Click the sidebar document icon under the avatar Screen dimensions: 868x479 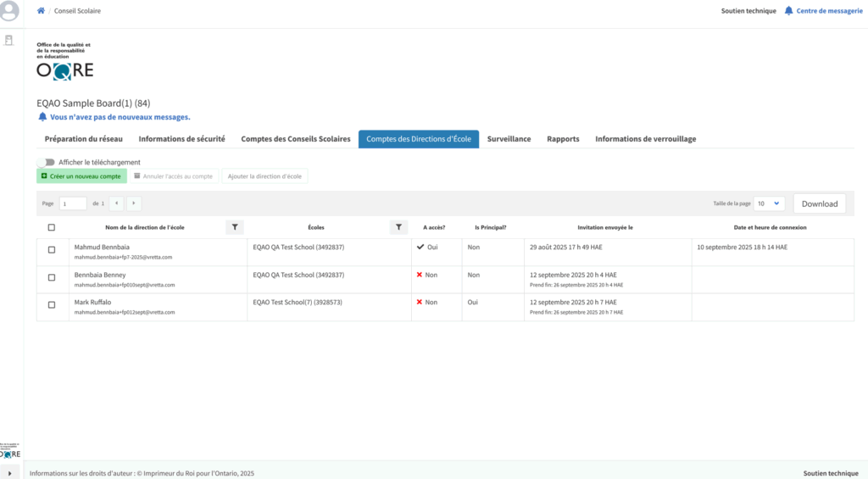9,40
